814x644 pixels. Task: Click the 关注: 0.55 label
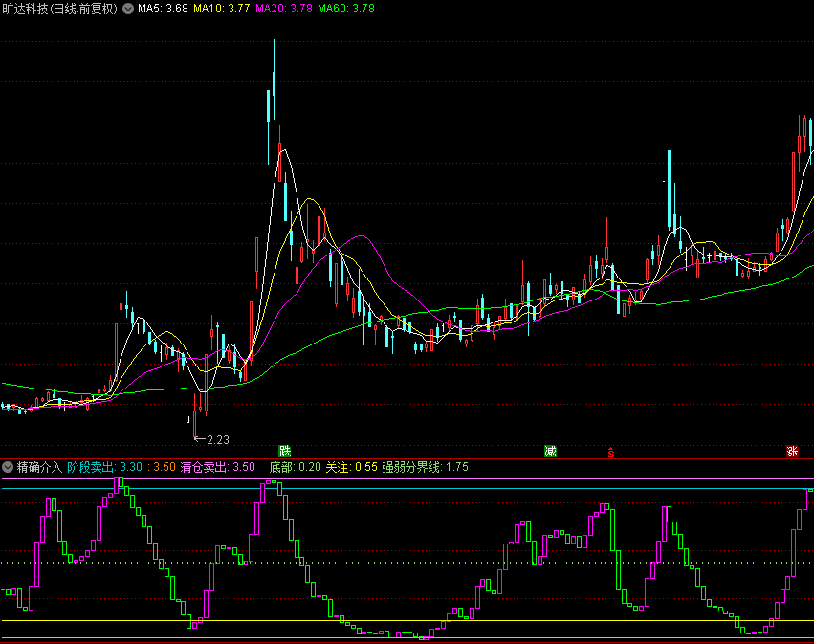tap(351, 467)
